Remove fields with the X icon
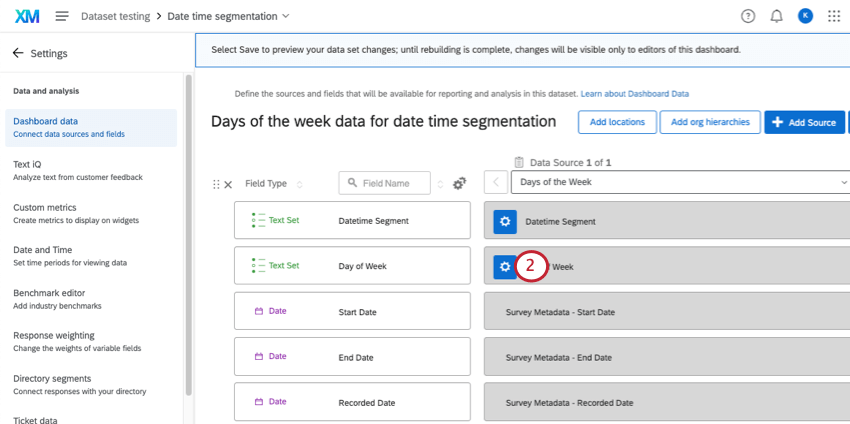The width and height of the screenshot is (850, 424). [228, 184]
